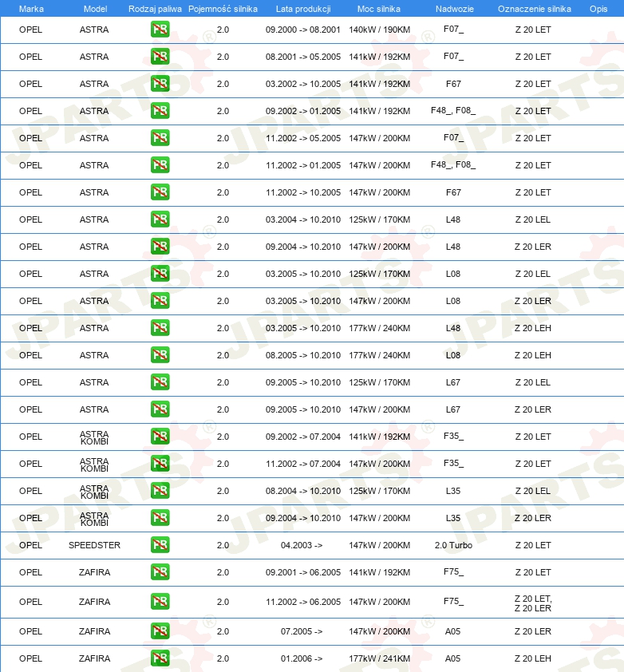Click the Marka column header
The height and width of the screenshot is (672, 624).
(x=31, y=9)
